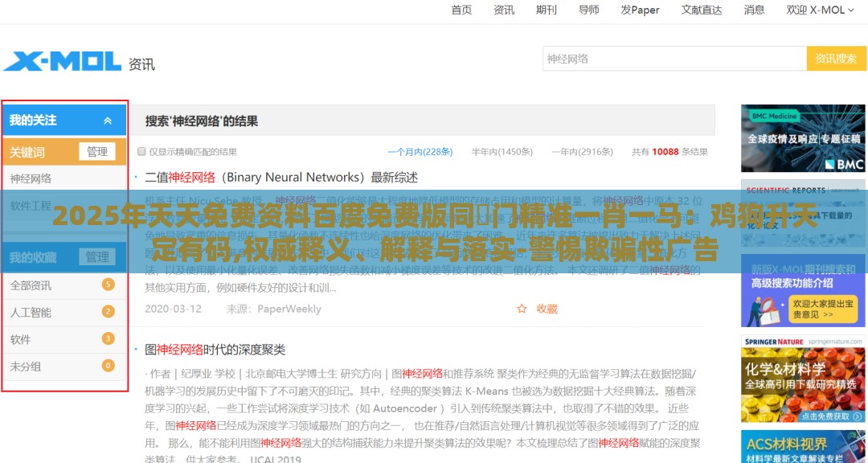Select the 神经网络 keyword in sidebar

coord(31,178)
